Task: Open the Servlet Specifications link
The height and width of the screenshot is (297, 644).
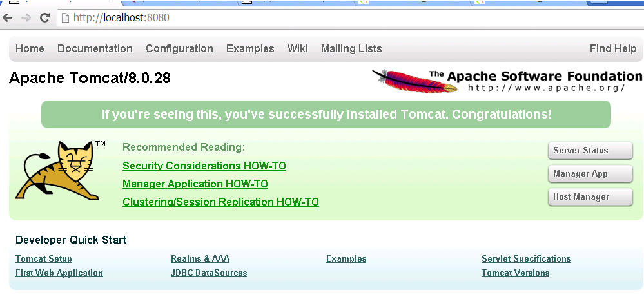Action: pyautogui.click(x=526, y=258)
